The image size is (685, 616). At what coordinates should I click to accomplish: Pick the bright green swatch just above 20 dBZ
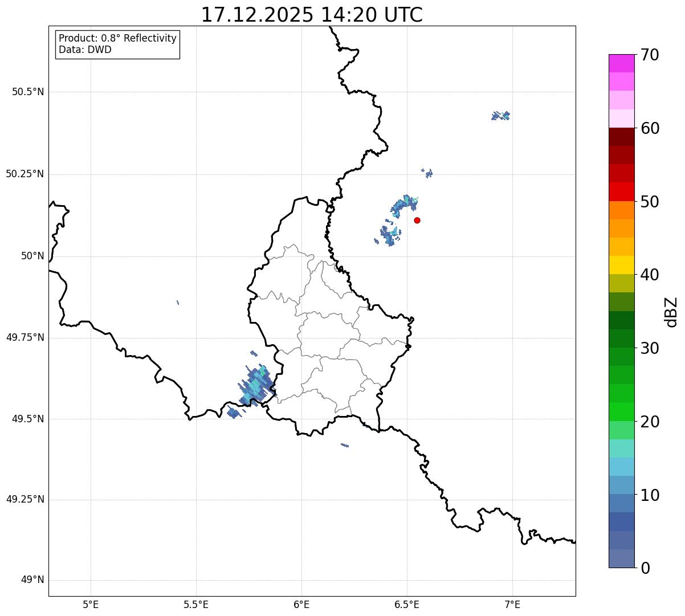coord(621,411)
